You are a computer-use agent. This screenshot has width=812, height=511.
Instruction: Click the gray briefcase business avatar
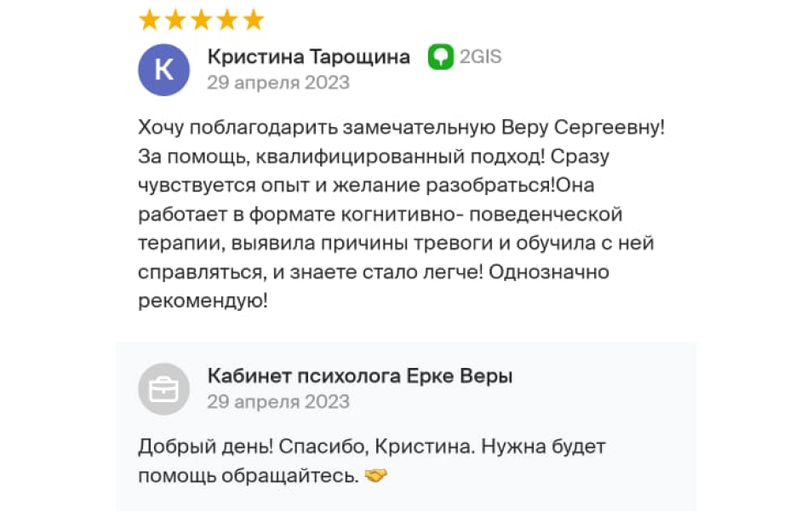click(163, 389)
